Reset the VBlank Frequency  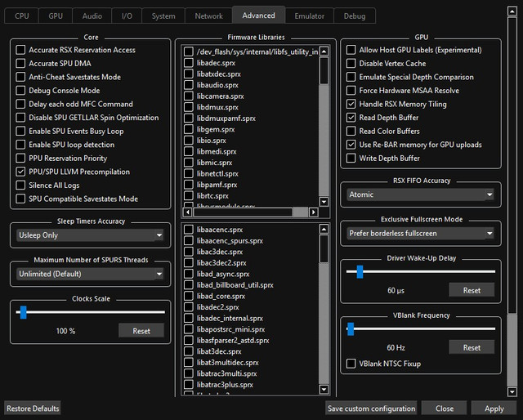(x=472, y=347)
